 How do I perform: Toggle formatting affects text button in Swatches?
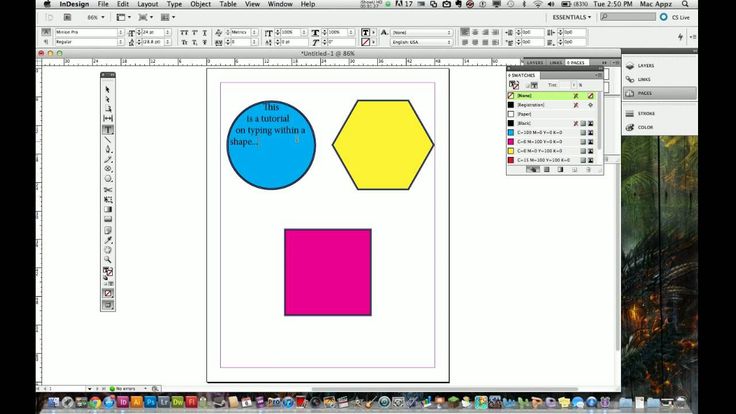tap(534, 85)
